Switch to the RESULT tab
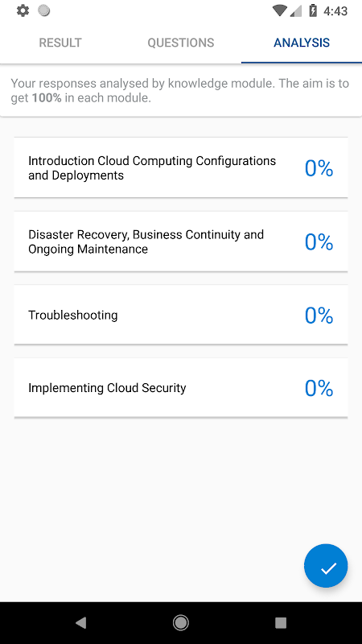 click(60, 43)
